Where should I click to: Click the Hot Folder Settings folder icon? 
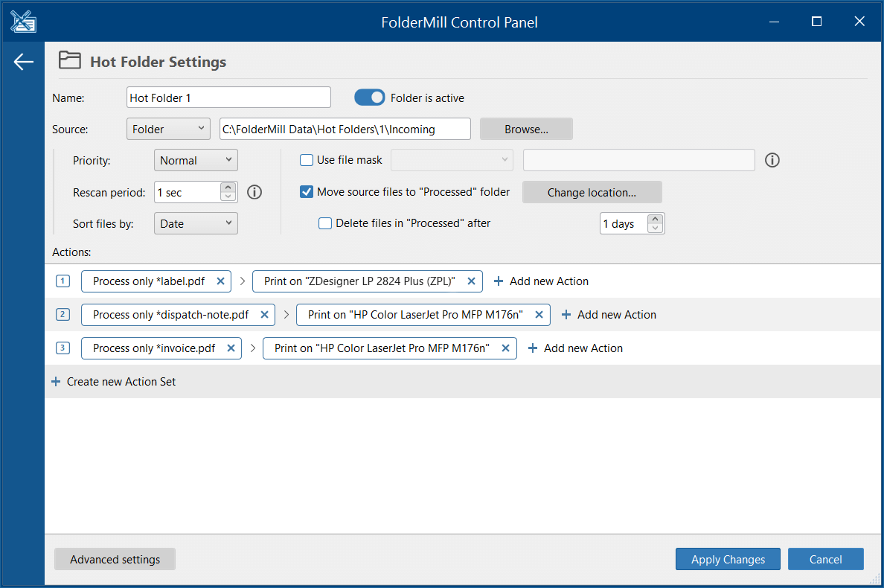[x=70, y=60]
